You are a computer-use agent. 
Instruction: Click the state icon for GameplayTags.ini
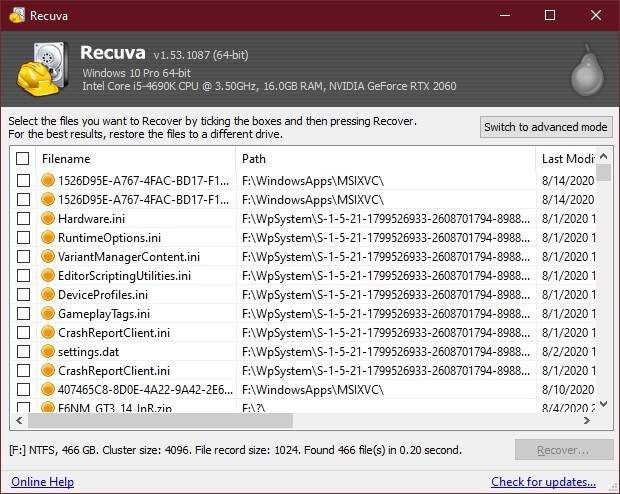[48, 313]
